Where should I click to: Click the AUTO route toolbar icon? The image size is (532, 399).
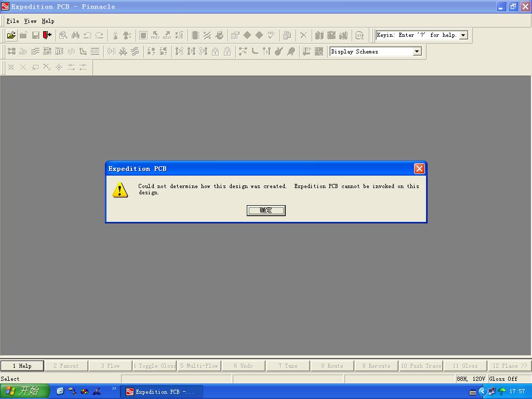pyautogui.click(x=95, y=51)
